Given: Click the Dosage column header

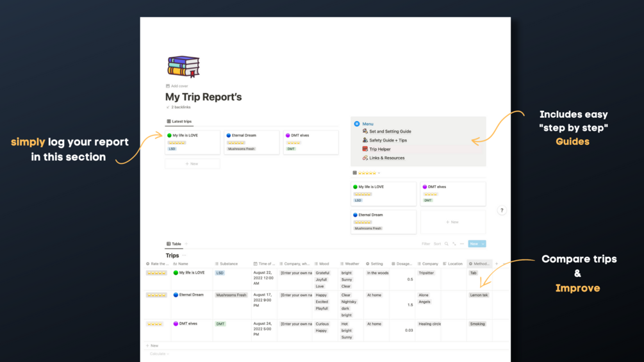Looking at the screenshot, I should (x=402, y=264).
